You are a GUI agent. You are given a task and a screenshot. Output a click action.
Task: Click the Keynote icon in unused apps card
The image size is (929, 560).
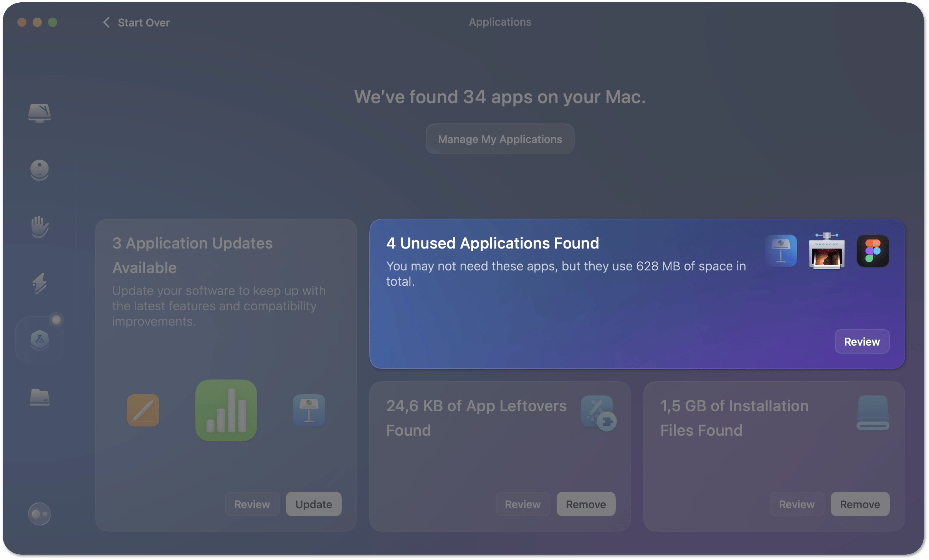click(x=781, y=251)
